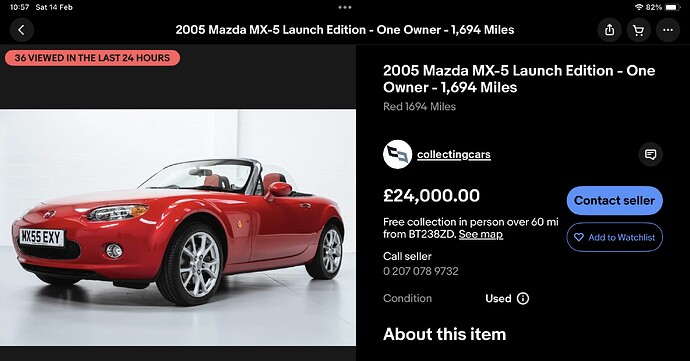
Task: Add the Mazda MX-5 to Watchlist
Action: point(614,237)
